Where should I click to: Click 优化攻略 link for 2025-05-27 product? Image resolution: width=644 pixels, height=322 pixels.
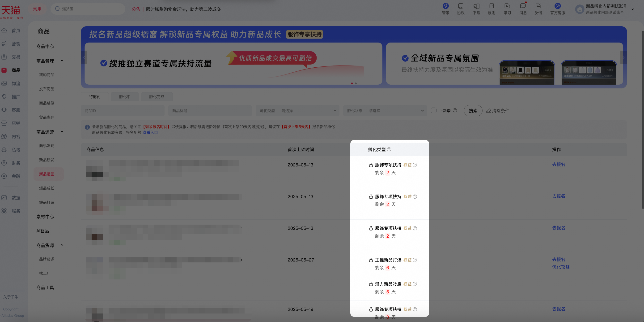coord(561,267)
